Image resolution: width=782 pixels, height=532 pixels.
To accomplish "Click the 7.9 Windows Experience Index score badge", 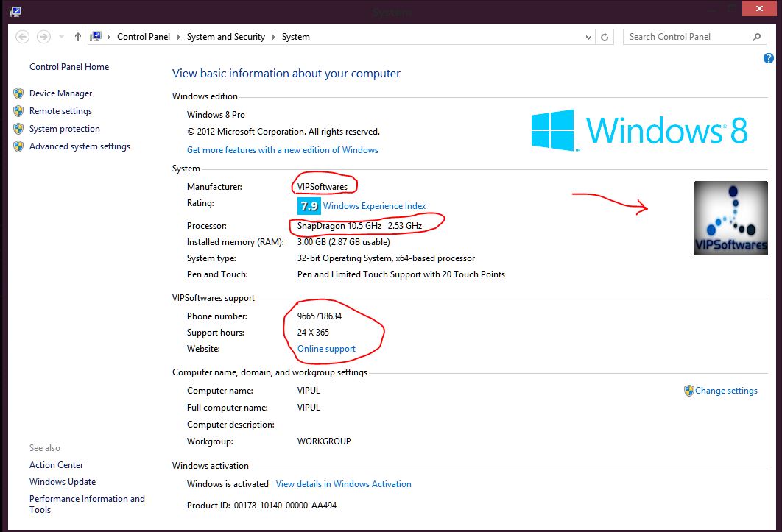I will click(309, 206).
